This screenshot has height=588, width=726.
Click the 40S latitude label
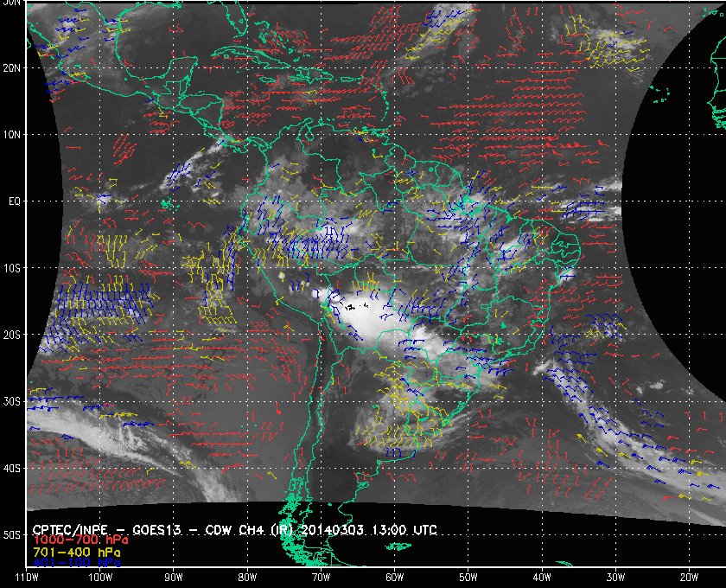tap(11, 469)
